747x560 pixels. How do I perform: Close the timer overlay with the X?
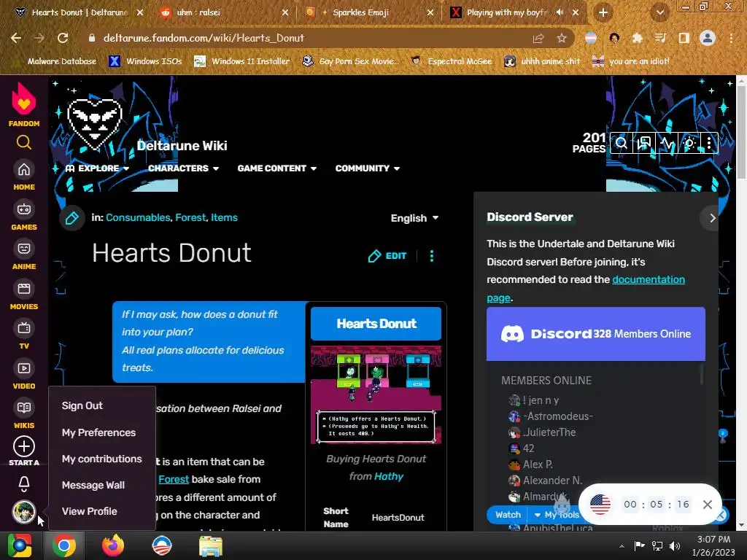707,505
